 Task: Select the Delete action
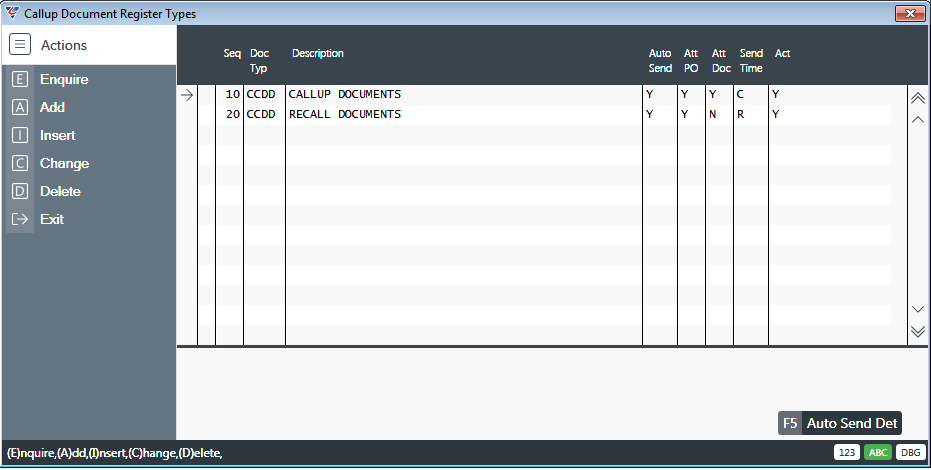[x=60, y=191]
